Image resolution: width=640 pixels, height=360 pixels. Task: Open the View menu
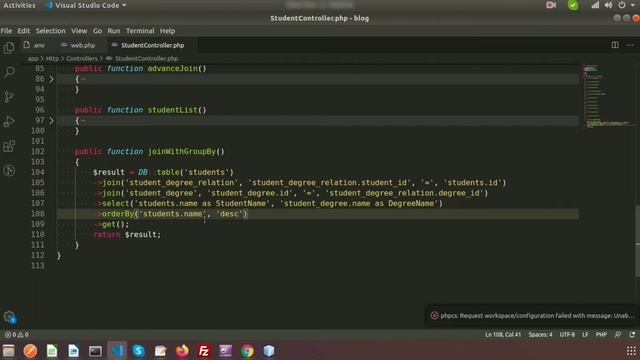(x=79, y=31)
